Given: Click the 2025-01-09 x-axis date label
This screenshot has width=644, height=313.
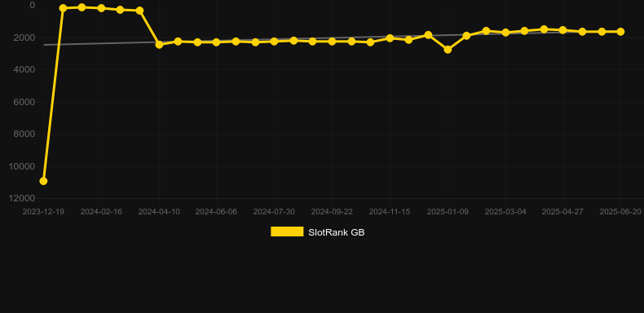Looking at the screenshot, I should (x=448, y=212).
